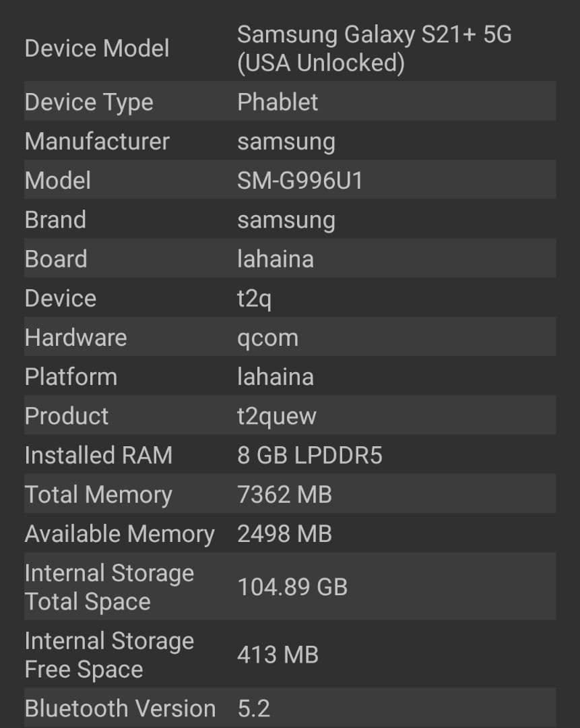580x728 pixels.
Task: Select the Hardware value qcom
Action: 267,336
